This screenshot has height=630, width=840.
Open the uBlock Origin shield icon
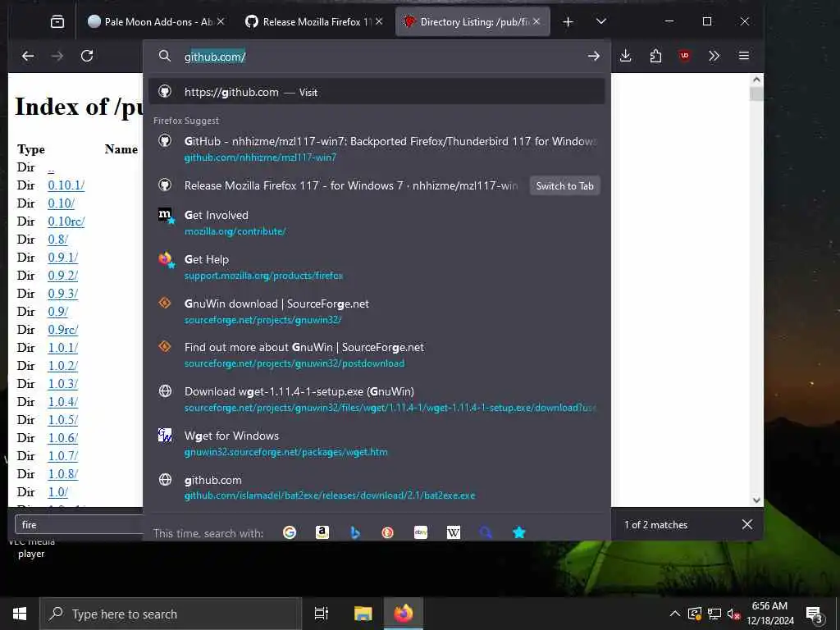[684, 56]
